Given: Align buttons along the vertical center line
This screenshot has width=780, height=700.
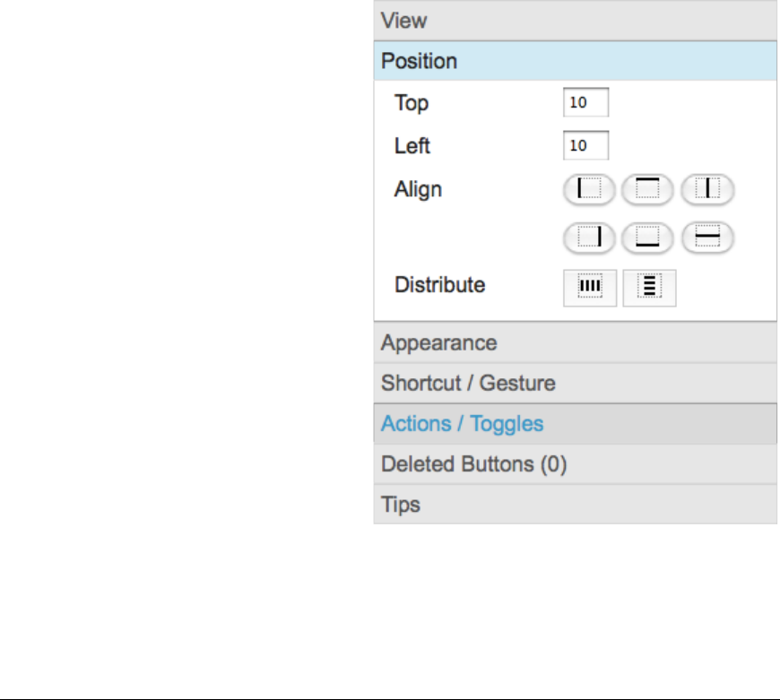Looking at the screenshot, I should pyautogui.click(x=707, y=189).
